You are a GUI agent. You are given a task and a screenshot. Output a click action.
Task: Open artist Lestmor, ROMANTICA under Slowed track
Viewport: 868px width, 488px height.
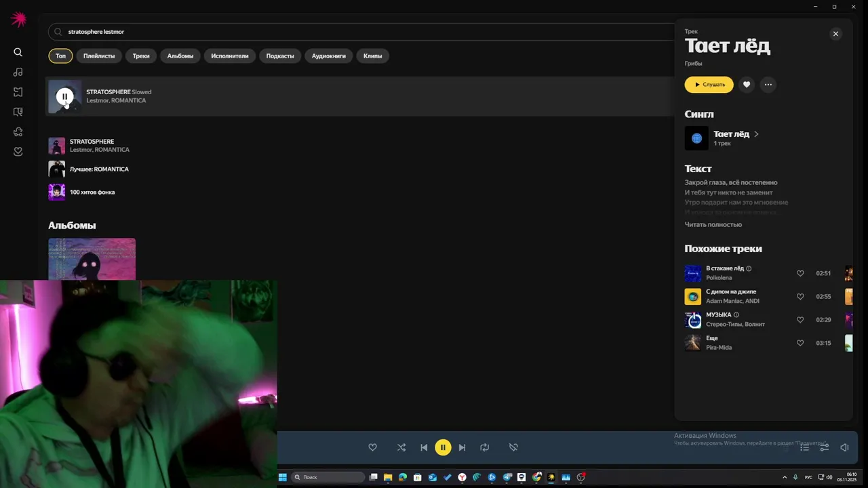pos(116,100)
